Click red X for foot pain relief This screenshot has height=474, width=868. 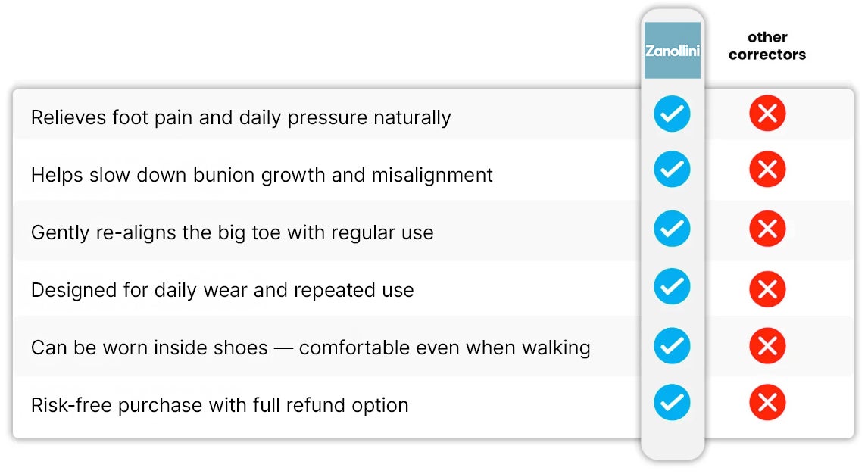tap(767, 114)
